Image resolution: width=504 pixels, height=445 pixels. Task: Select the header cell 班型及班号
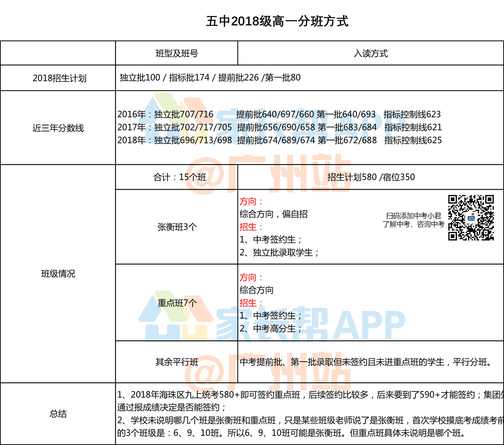point(177,54)
